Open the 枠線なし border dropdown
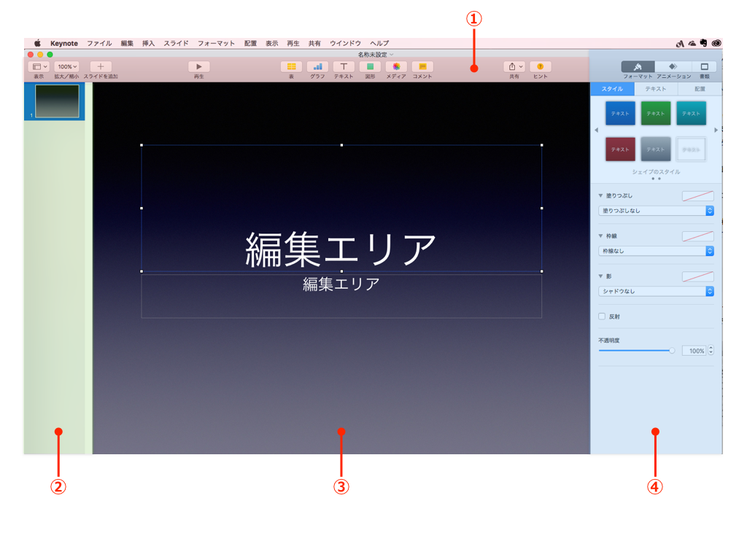The width and height of the screenshot is (747, 560). [654, 251]
